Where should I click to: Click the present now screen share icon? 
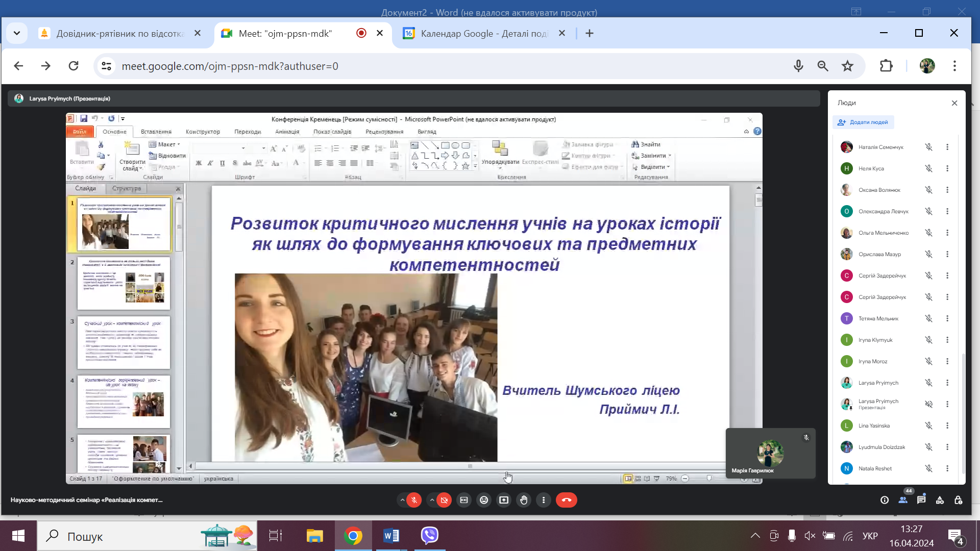coord(504,500)
